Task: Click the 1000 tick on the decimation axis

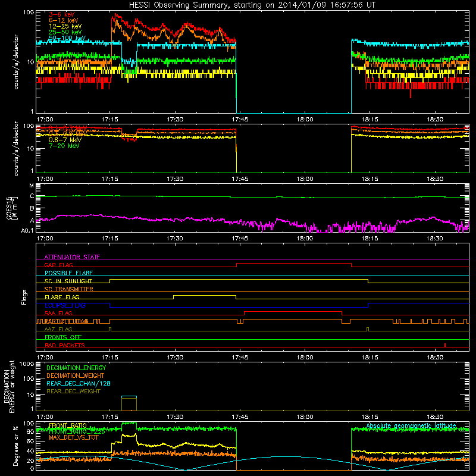Action: click(x=27, y=364)
